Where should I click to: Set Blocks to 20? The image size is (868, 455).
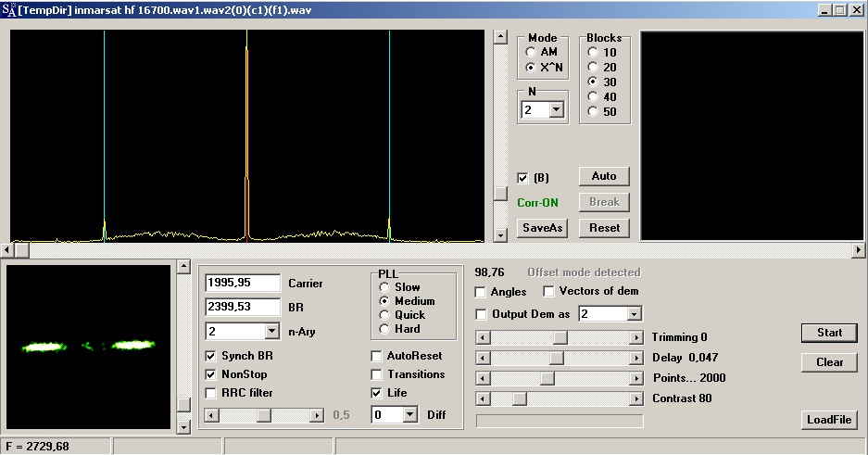pos(593,67)
